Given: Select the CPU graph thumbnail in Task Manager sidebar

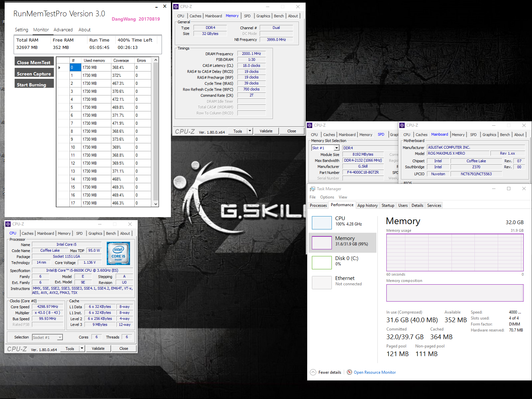Looking at the screenshot, I should [322, 222].
